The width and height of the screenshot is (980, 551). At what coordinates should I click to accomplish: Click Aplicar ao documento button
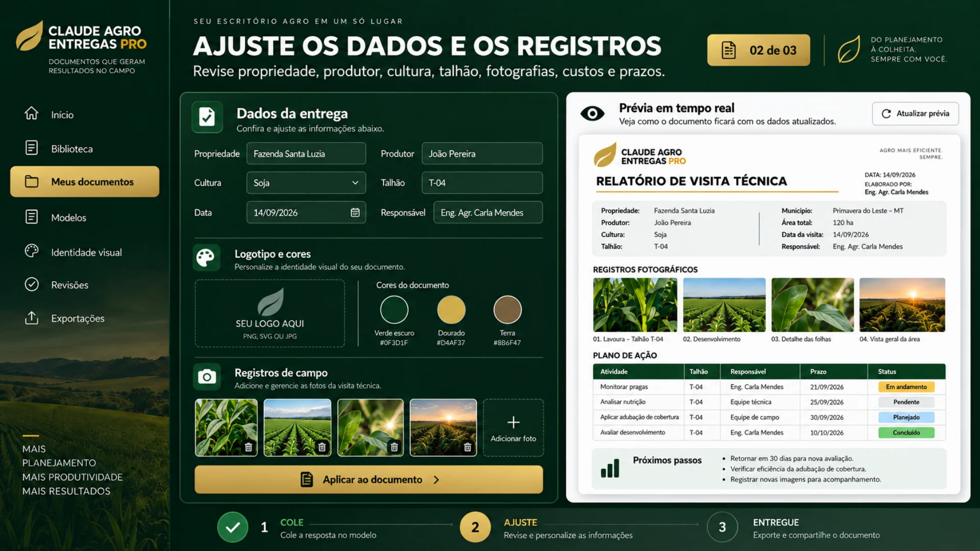pos(369,480)
